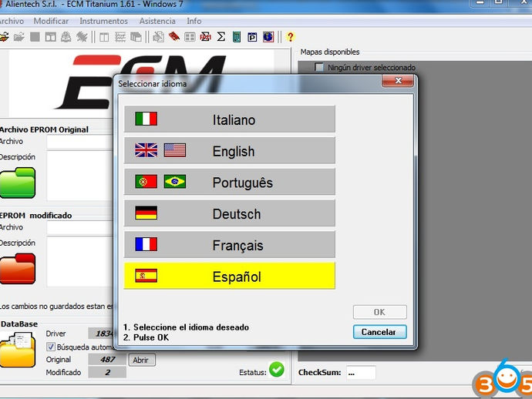Click the green device toolbar icon
The height and width of the screenshot is (399, 532).
237,37
